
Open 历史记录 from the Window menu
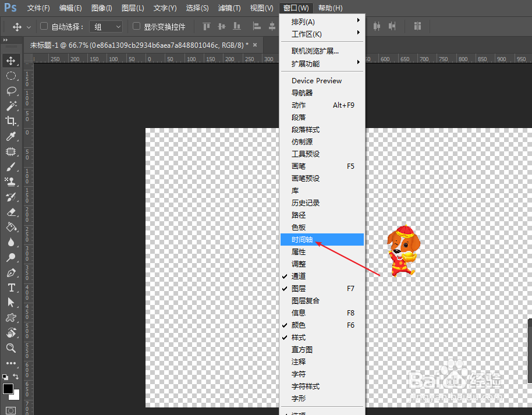[x=306, y=203]
